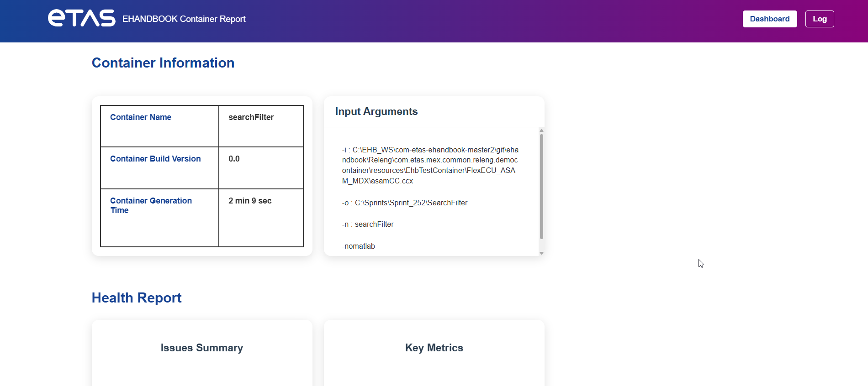Click the ETAS logo in the header
Viewport: 868px width, 386px height.
[x=81, y=18]
